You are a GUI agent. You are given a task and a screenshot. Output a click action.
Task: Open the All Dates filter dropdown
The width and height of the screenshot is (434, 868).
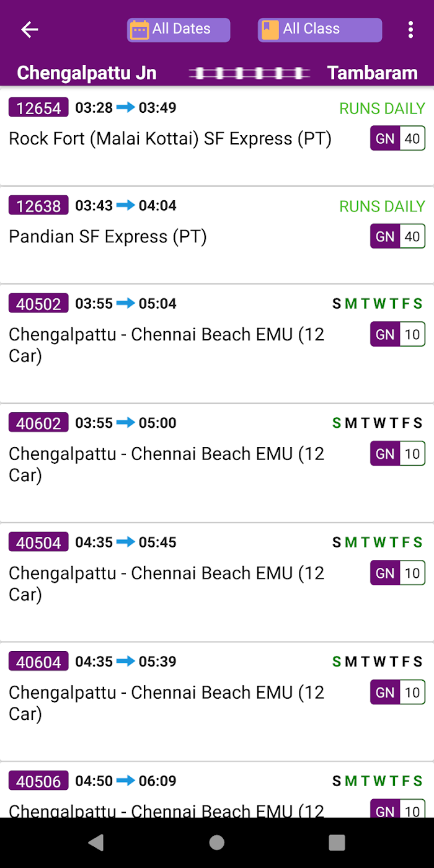point(179,29)
